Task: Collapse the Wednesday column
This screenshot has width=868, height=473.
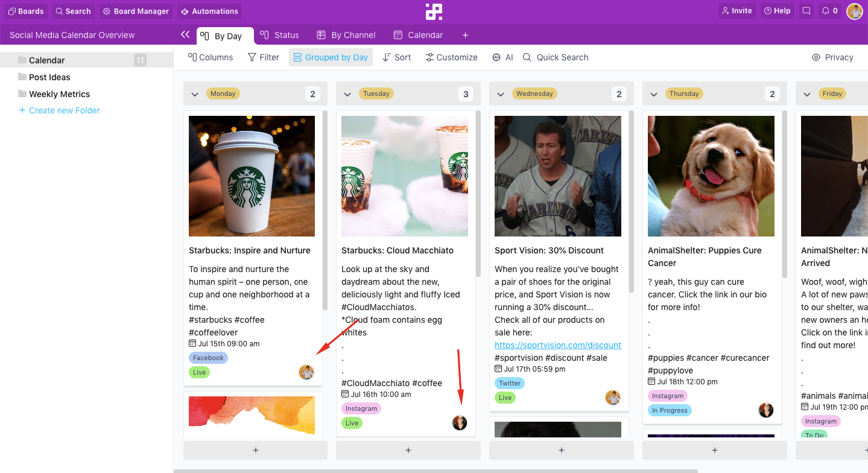Action: 500,94
